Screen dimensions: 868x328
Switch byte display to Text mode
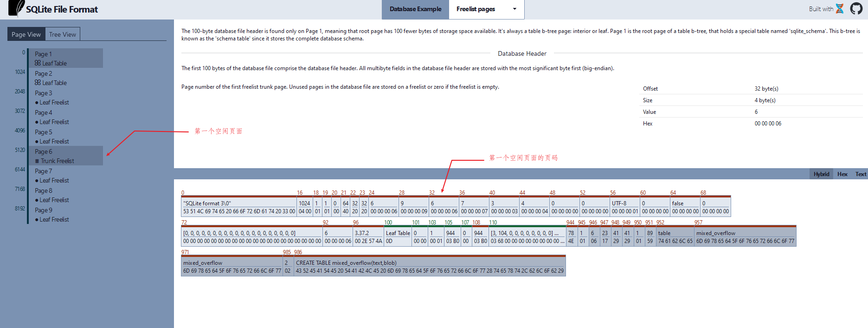(861, 174)
